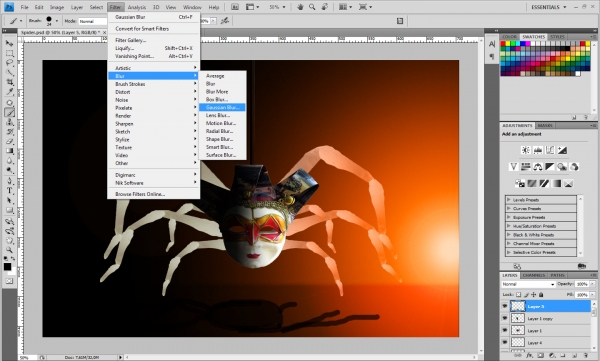Click the layer style fx button

[529, 356]
